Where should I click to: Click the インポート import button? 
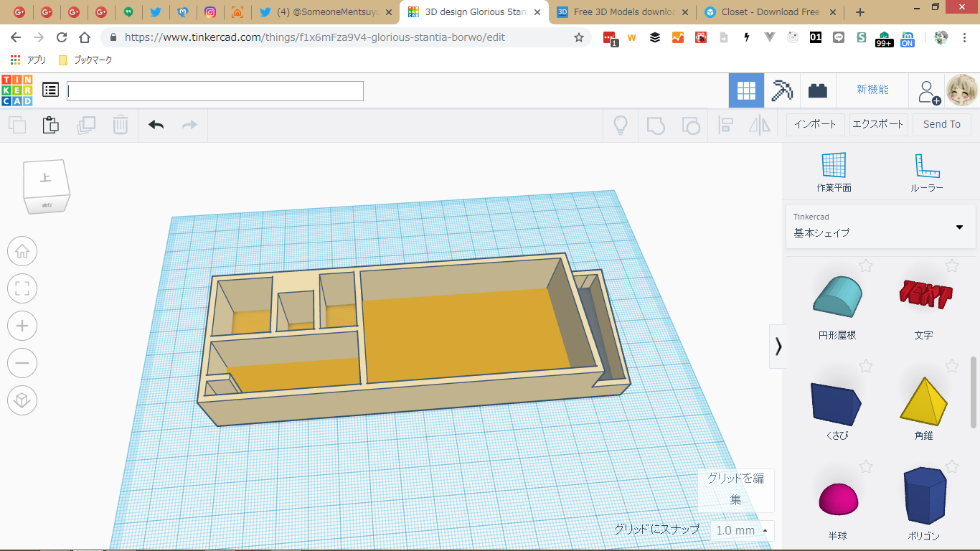pyautogui.click(x=815, y=124)
